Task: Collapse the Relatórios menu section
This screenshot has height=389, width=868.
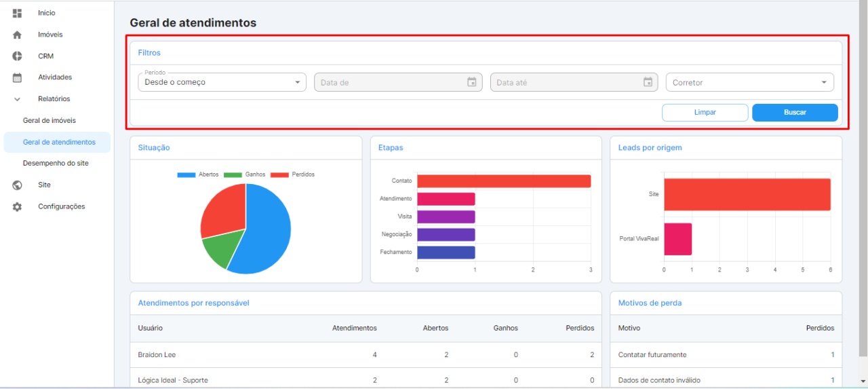Action: click(18, 99)
